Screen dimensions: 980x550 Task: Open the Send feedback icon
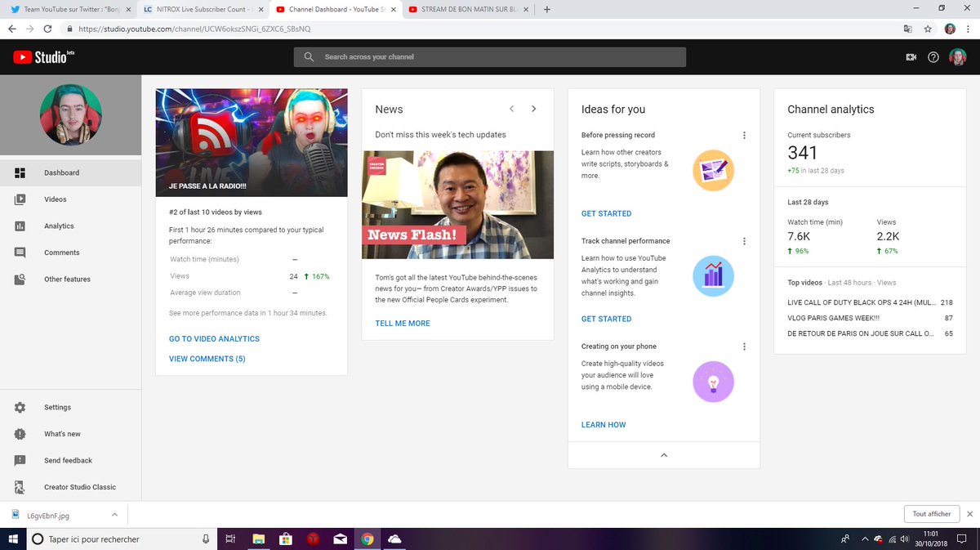(20, 460)
